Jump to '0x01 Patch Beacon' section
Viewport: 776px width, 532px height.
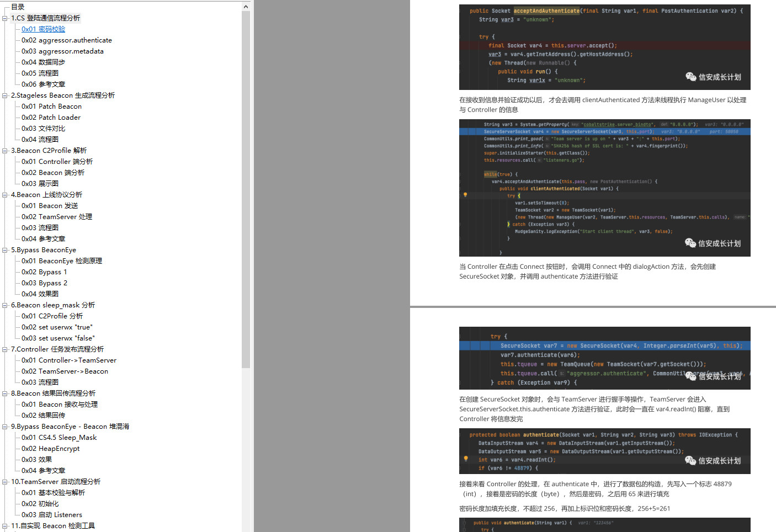[51, 107]
